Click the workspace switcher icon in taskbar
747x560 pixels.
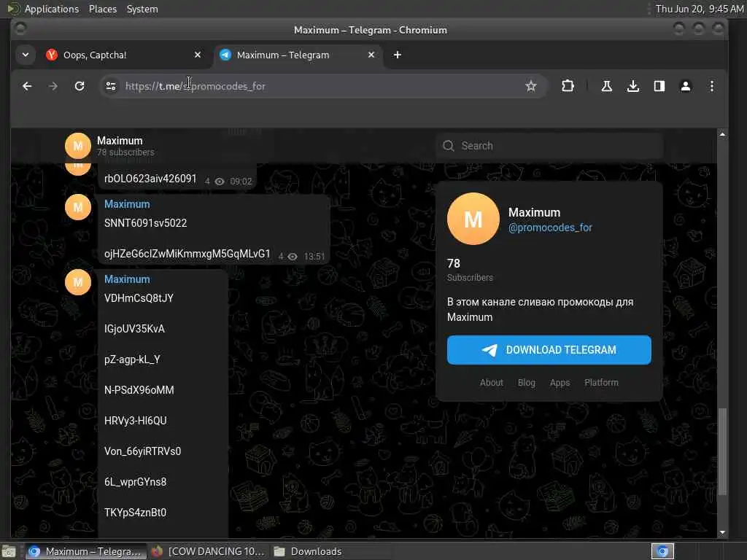tap(662, 551)
